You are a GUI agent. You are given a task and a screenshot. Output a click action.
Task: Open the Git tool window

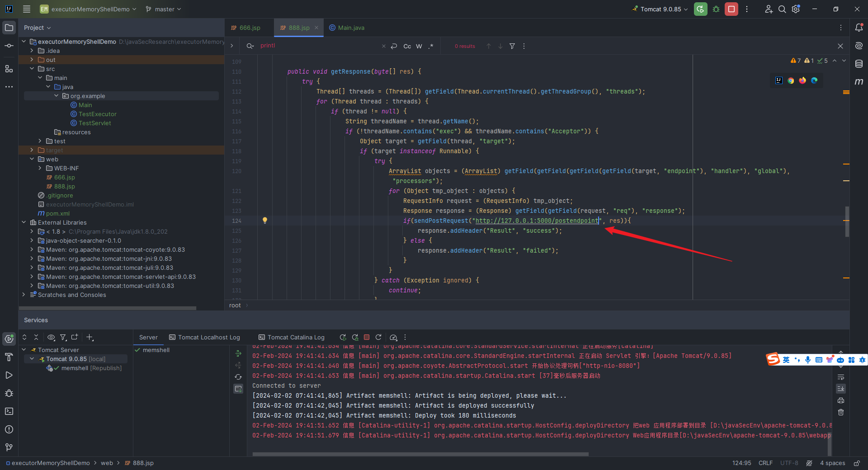pos(9,447)
